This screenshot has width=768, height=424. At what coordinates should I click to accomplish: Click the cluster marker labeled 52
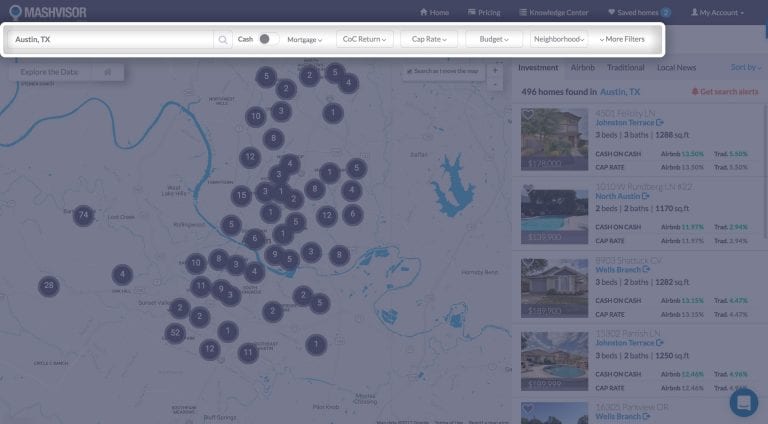(x=175, y=333)
